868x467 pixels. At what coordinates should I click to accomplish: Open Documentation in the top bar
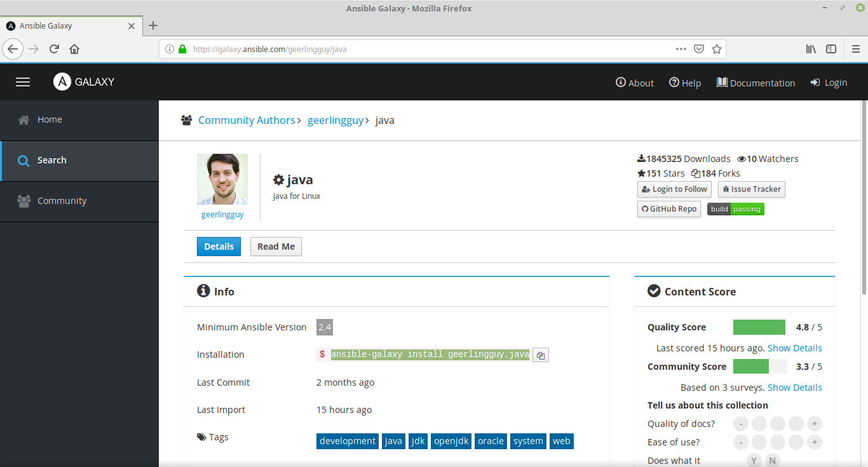[756, 83]
